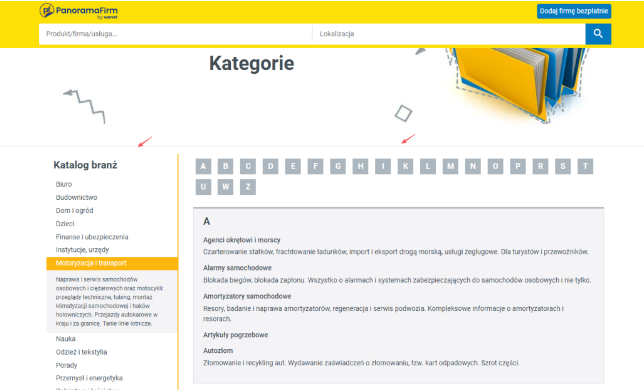This screenshot has height=390, width=644.
Task: Select letter S in the alphabet index
Action: pyautogui.click(x=563, y=166)
